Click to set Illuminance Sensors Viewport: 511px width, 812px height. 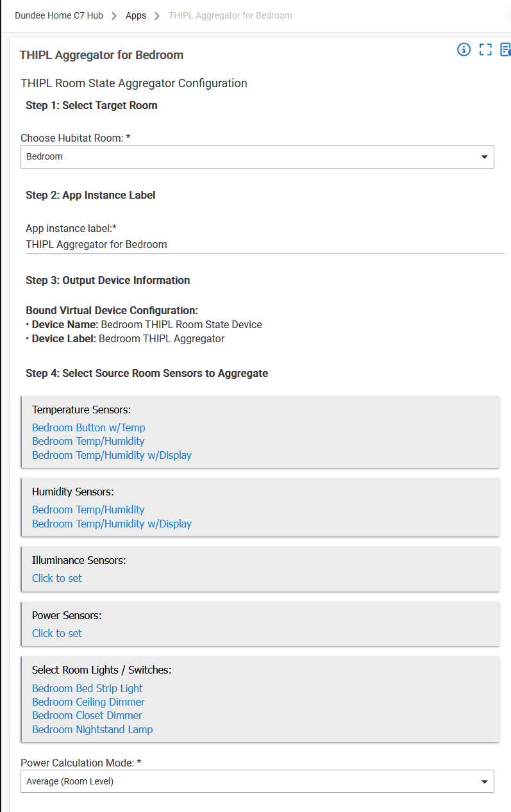[57, 578]
